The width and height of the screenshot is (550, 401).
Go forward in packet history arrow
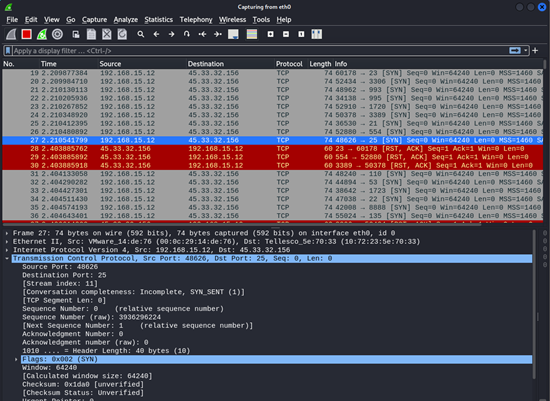coord(172,34)
